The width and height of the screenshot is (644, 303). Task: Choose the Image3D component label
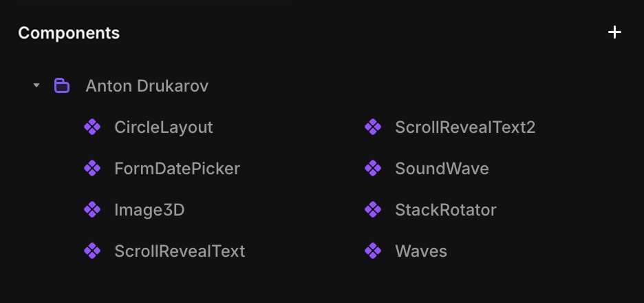click(149, 210)
